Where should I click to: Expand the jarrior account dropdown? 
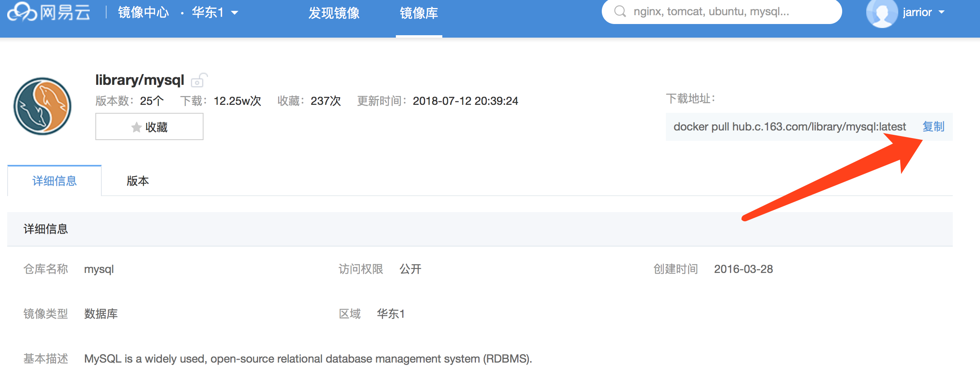[x=924, y=12]
